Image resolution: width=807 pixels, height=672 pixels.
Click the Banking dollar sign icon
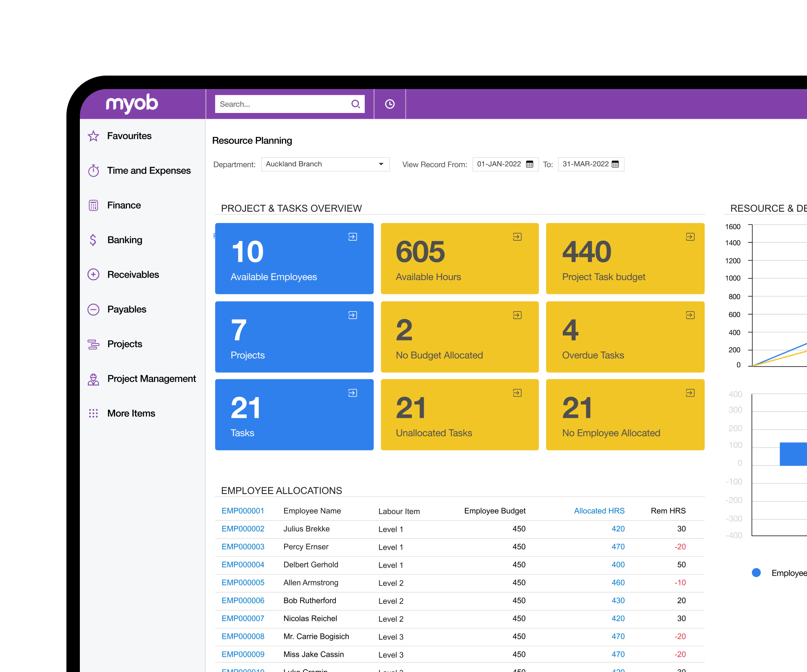pyautogui.click(x=93, y=240)
